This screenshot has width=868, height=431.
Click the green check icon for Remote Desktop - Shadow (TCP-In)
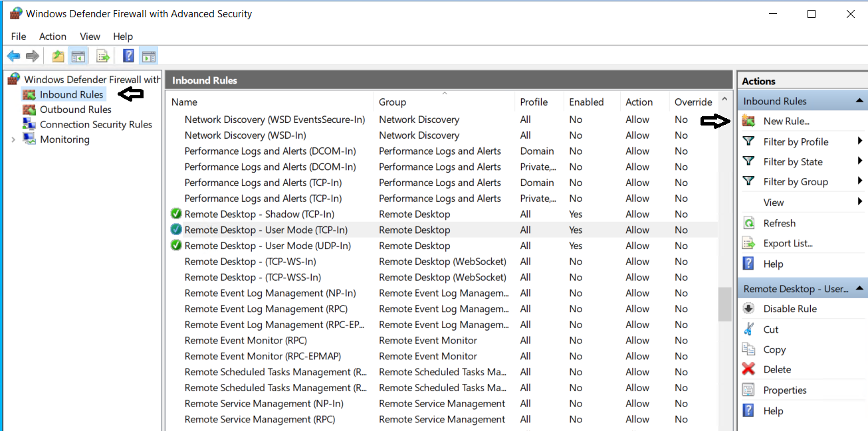176,214
